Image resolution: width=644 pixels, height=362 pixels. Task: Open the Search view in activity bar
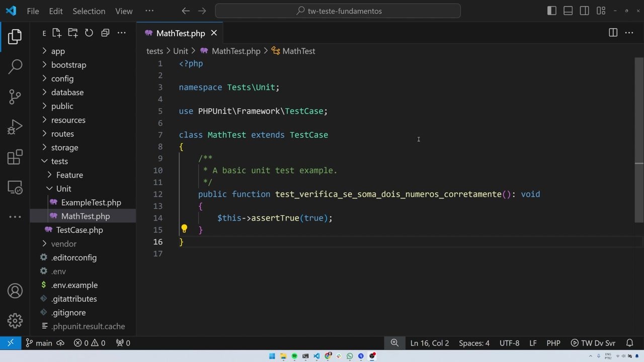[15, 66]
